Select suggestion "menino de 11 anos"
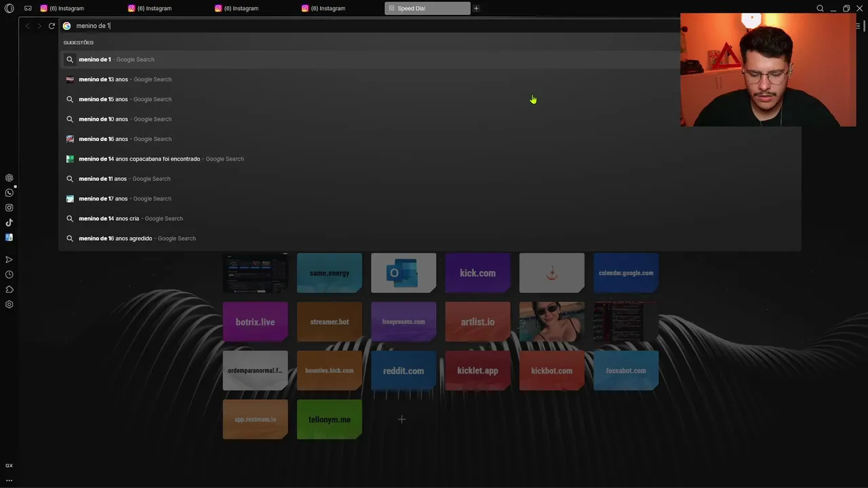The width and height of the screenshot is (868, 488). pyautogui.click(x=430, y=179)
